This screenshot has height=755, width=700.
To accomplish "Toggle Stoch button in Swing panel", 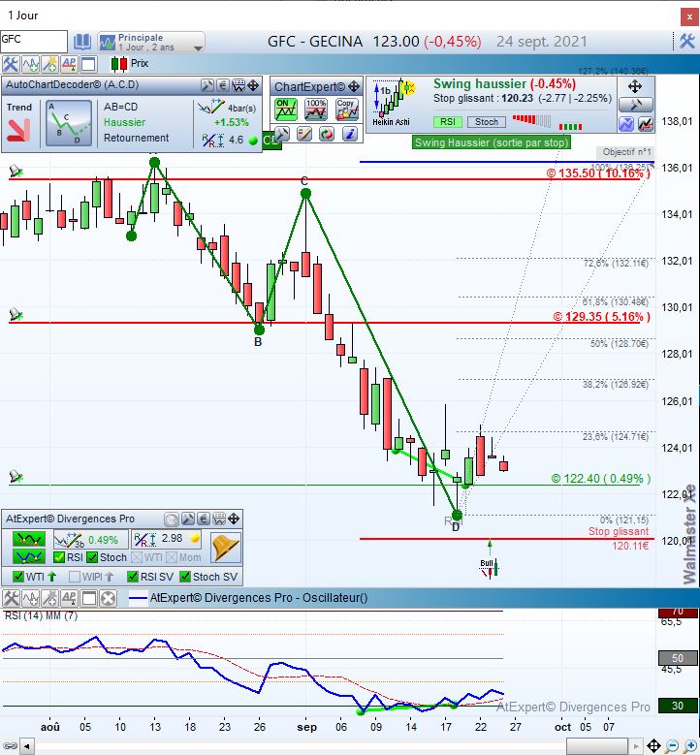I will [487, 122].
